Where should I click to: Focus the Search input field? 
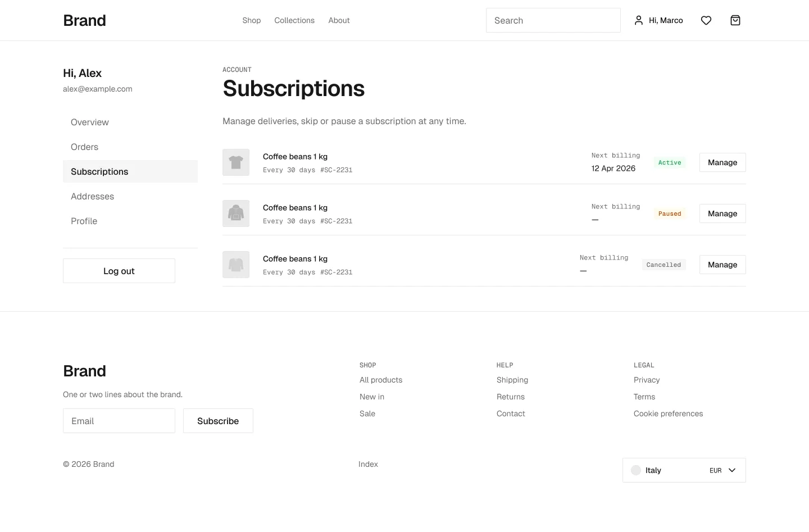point(553,20)
